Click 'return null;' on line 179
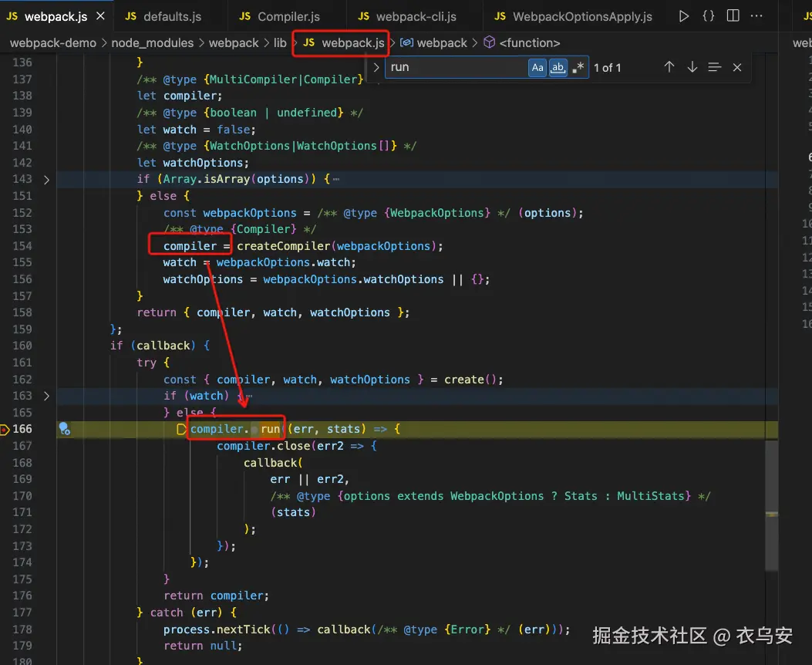 tap(203, 646)
